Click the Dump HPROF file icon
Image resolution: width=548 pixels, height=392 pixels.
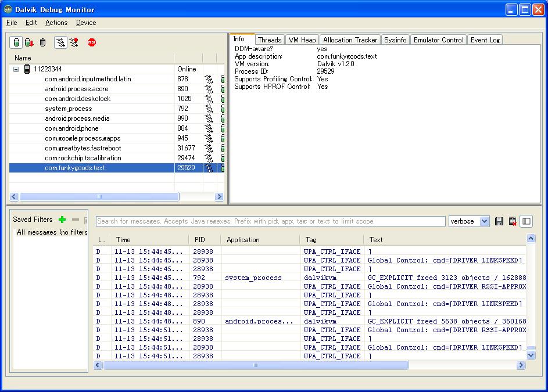point(29,42)
